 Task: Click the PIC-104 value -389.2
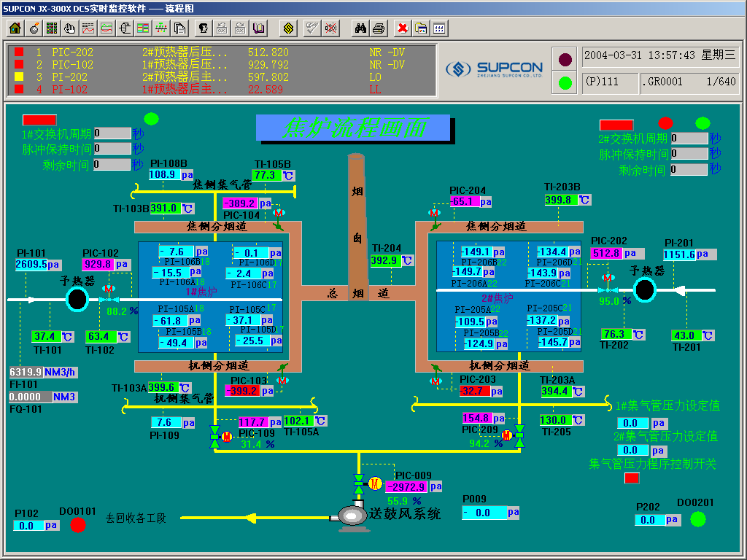tap(240, 203)
